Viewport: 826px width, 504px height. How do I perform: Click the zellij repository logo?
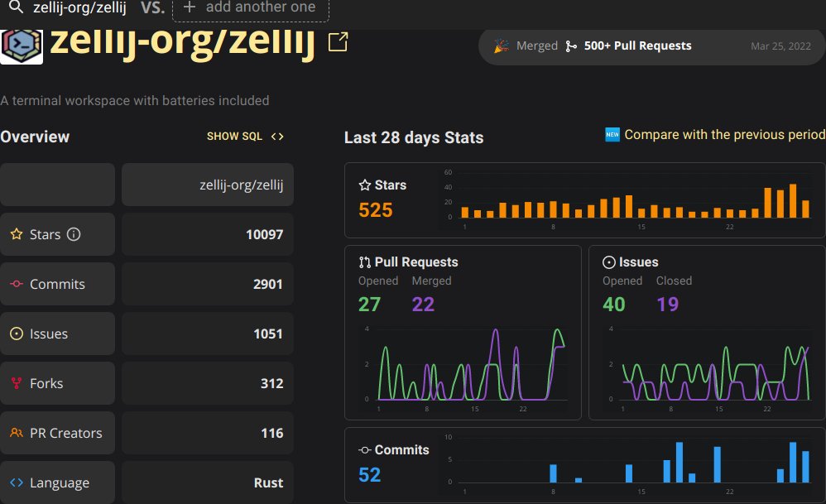click(22, 47)
